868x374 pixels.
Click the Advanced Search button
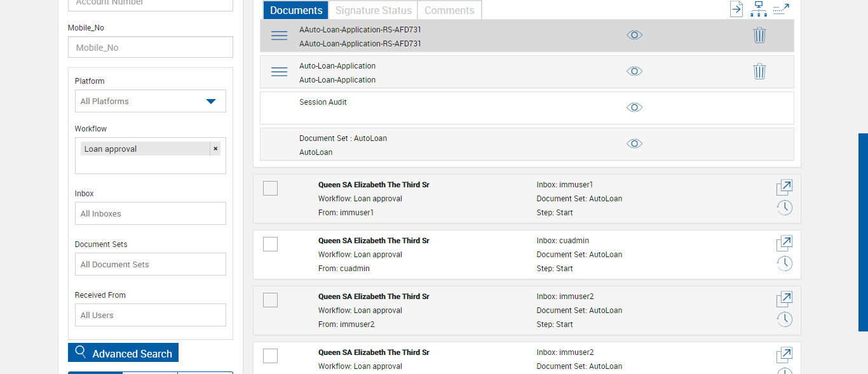point(123,353)
